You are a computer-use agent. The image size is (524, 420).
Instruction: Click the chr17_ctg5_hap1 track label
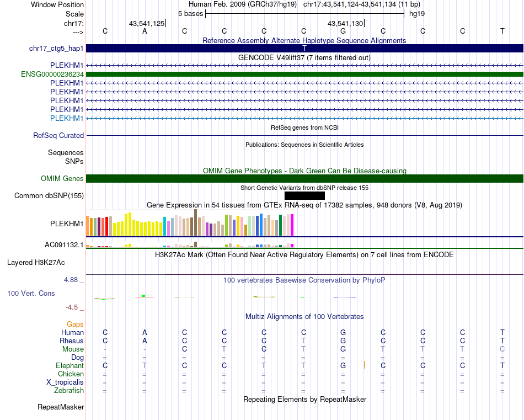[56, 49]
